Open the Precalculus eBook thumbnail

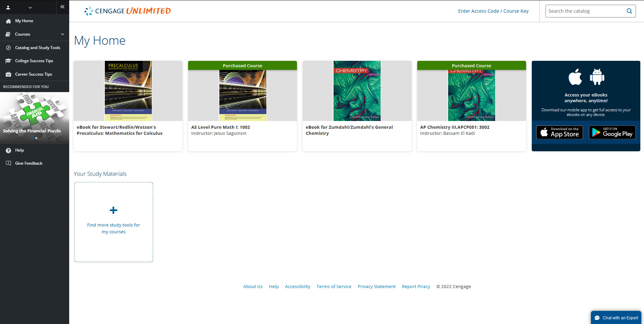(128, 91)
